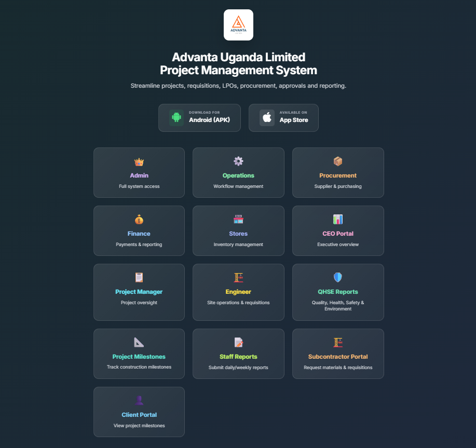476x448 pixels.
Task: Click the Android robot icon on download button
Action: 176,117
